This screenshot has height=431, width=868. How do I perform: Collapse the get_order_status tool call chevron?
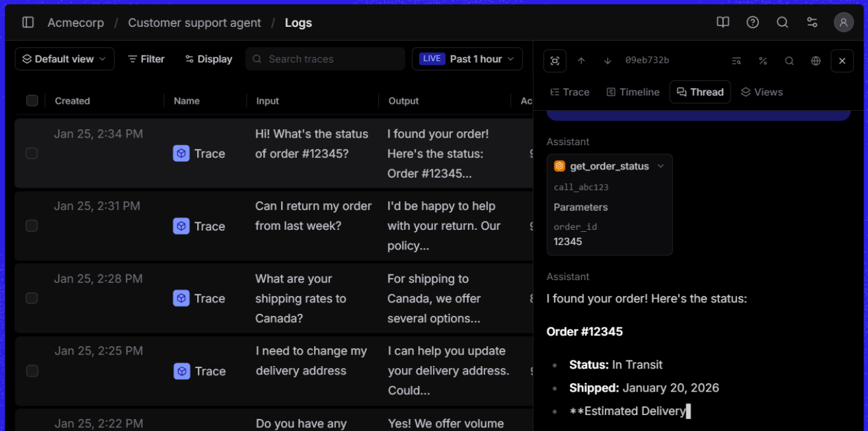pyautogui.click(x=661, y=166)
